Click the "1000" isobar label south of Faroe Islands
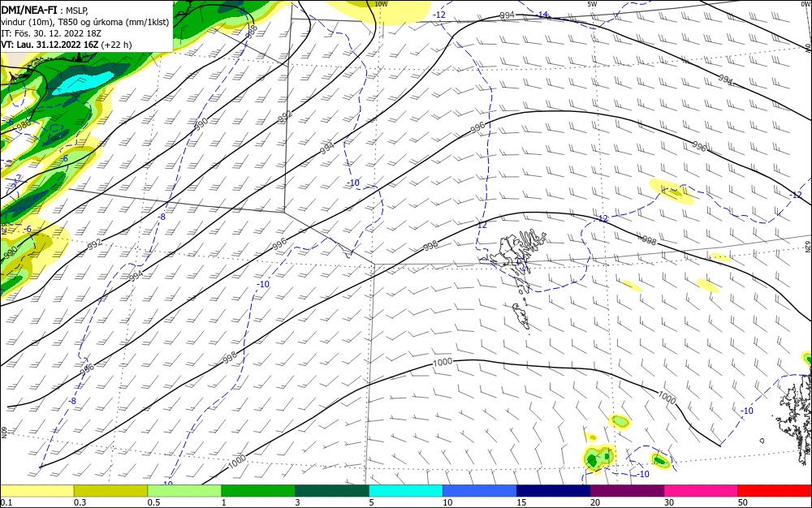The image size is (812, 508). [x=443, y=362]
